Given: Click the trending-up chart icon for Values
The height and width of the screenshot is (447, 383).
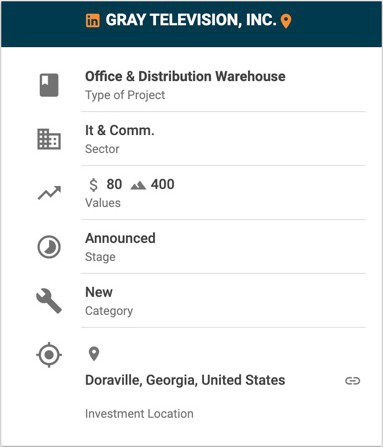Looking at the screenshot, I should (49, 193).
